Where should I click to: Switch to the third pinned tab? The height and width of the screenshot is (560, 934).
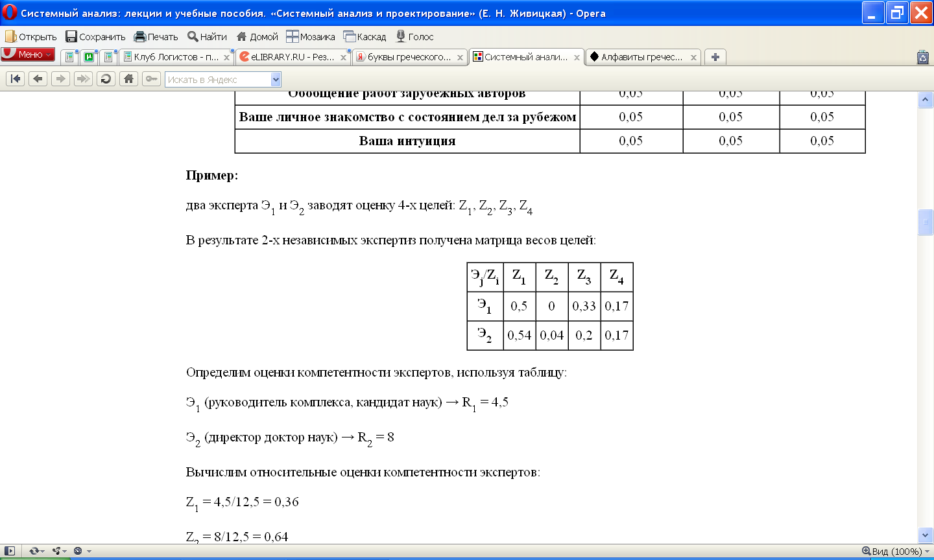[x=108, y=57]
